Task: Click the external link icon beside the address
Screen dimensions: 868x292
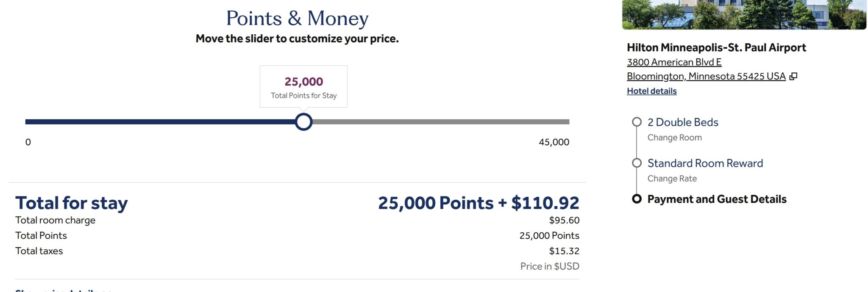Action: coord(793,77)
